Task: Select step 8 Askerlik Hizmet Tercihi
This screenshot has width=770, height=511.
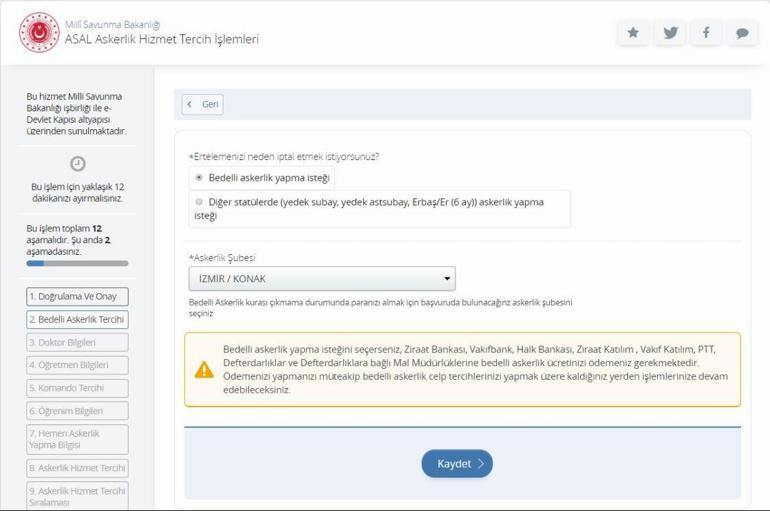Action: (x=77, y=468)
